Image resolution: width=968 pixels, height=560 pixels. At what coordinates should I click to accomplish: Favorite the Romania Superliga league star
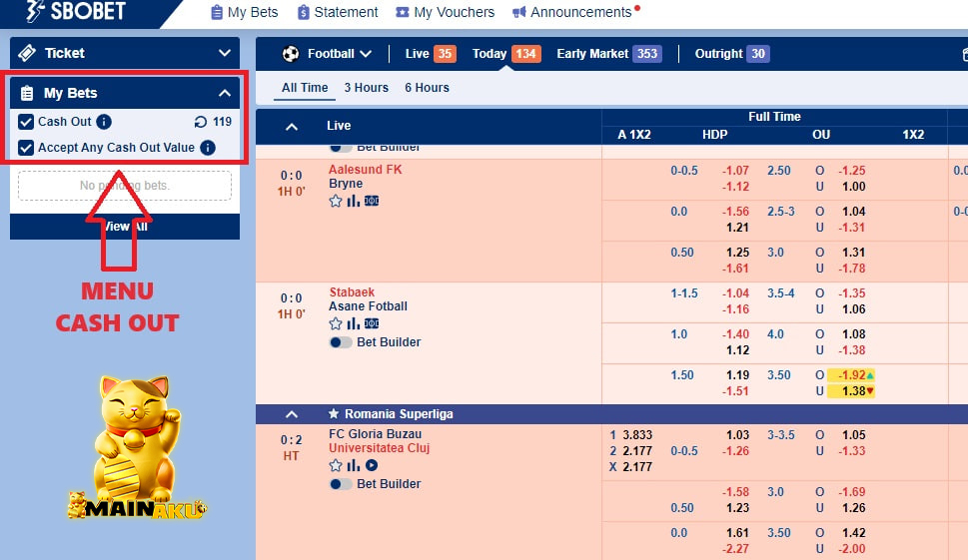coord(334,414)
